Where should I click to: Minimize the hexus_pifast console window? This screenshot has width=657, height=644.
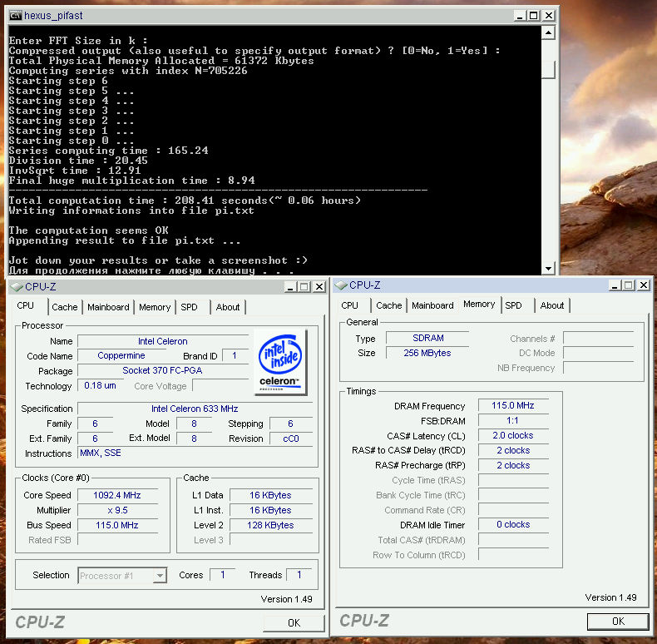[520, 16]
